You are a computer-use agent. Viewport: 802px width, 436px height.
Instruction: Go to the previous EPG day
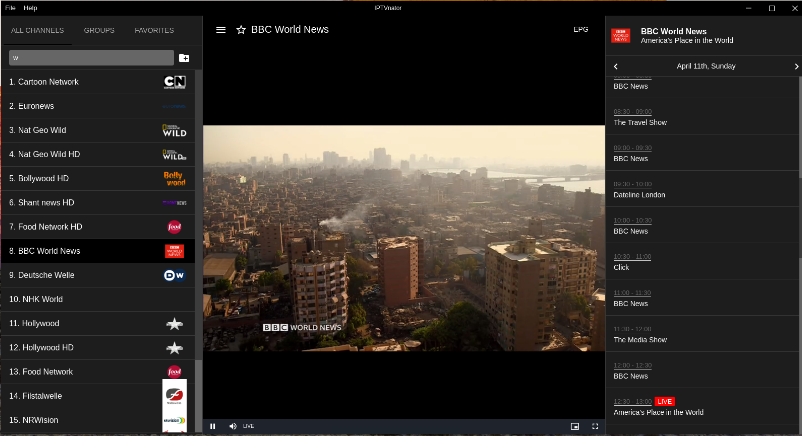click(616, 66)
